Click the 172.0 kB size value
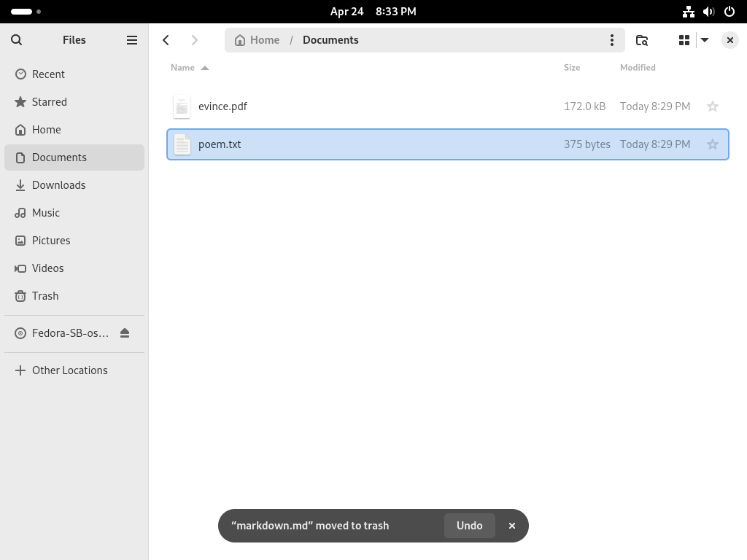The width and height of the screenshot is (747, 560). click(x=584, y=106)
